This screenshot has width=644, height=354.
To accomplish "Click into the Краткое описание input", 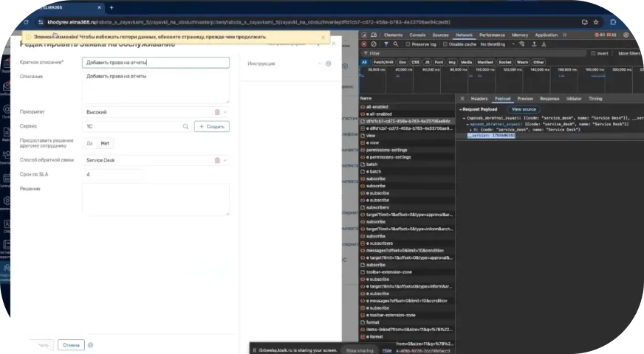I will tap(155, 63).
